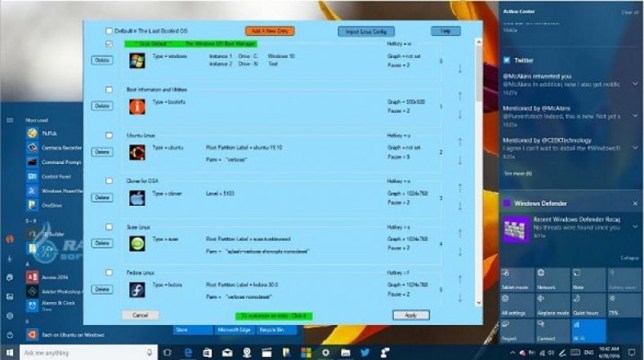Image resolution: width=644 pixels, height=360 pixels.
Task: Open Twitter from the taskbar
Action: click(x=364, y=353)
